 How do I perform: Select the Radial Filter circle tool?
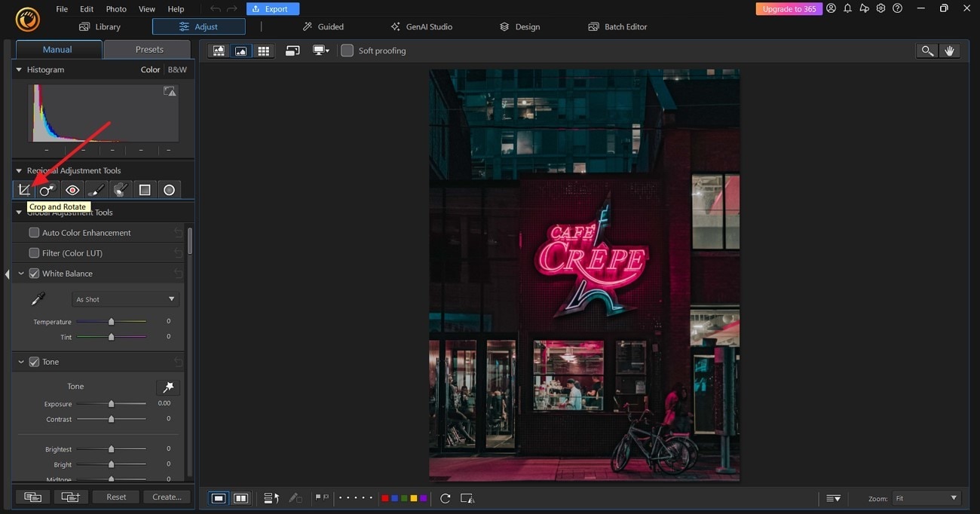(169, 190)
